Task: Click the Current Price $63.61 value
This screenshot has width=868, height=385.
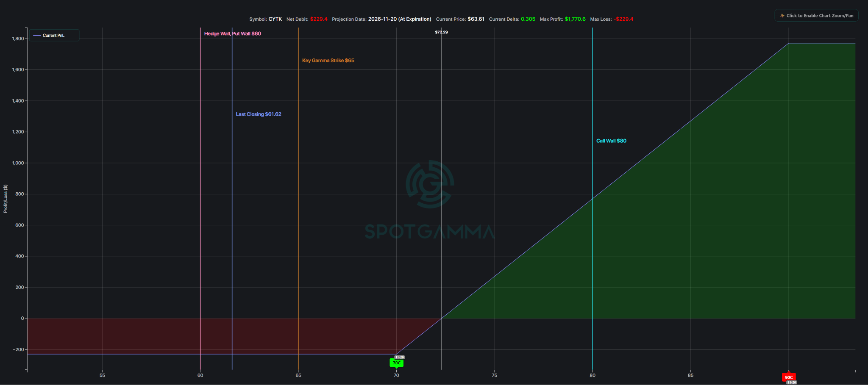Action: (x=476, y=19)
